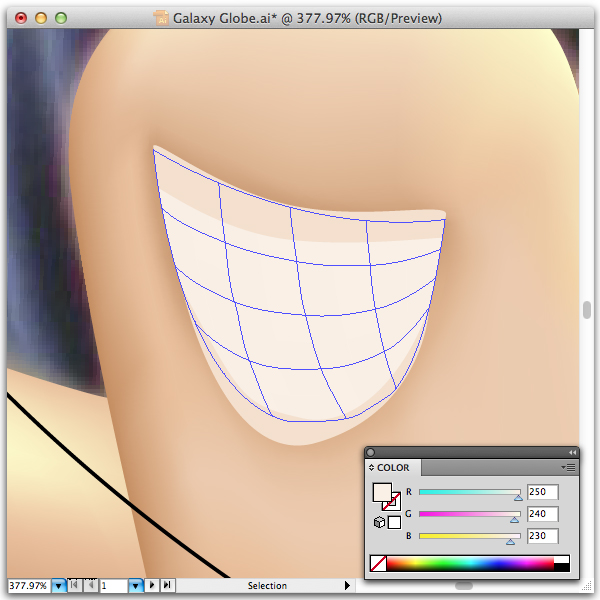This screenshot has height=600, width=600.
Task: Set color to None in spectrum bar
Action: (x=378, y=564)
